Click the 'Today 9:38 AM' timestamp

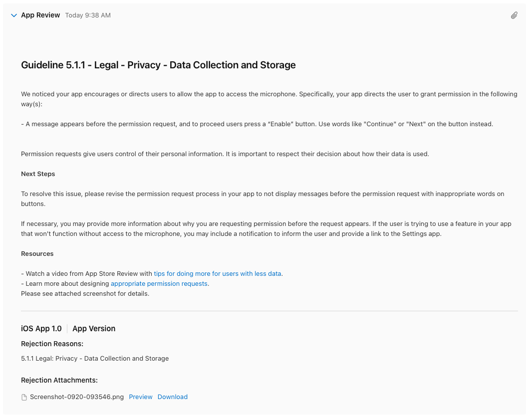coord(88,15)
